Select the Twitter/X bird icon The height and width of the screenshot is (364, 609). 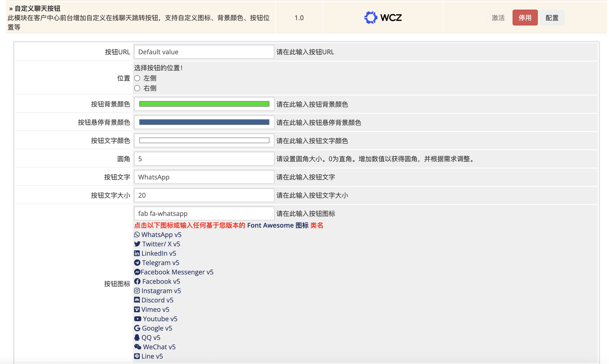(x=137, y=244)
